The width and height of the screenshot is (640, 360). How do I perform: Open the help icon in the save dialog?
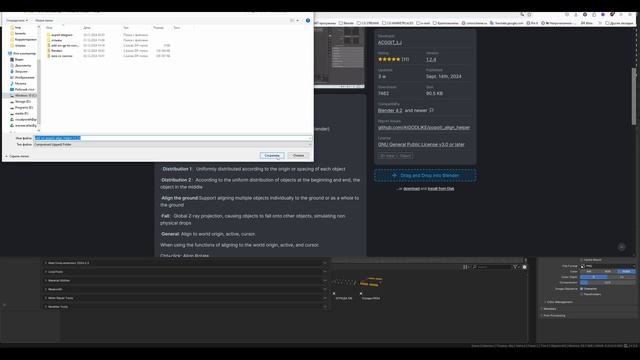click(x=308, y=20)
